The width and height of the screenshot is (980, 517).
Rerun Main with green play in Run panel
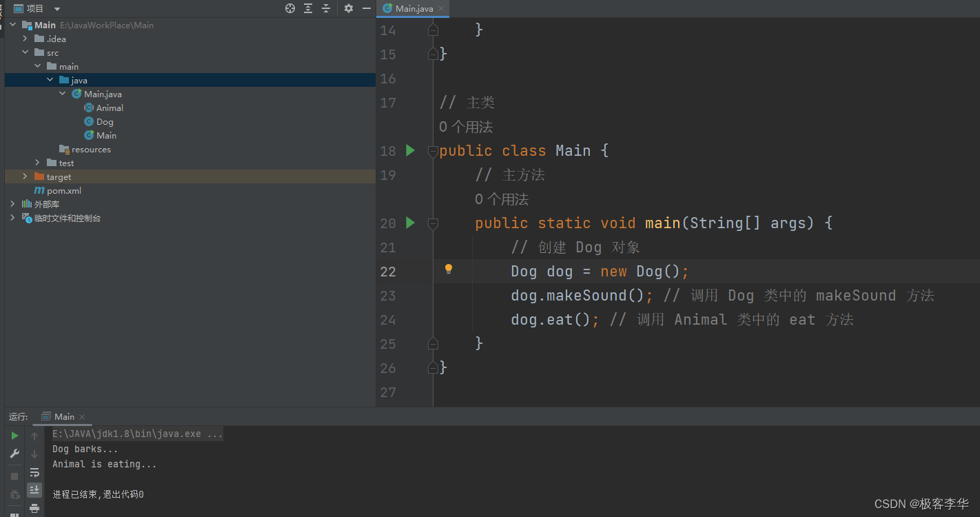tap(14, 436)
